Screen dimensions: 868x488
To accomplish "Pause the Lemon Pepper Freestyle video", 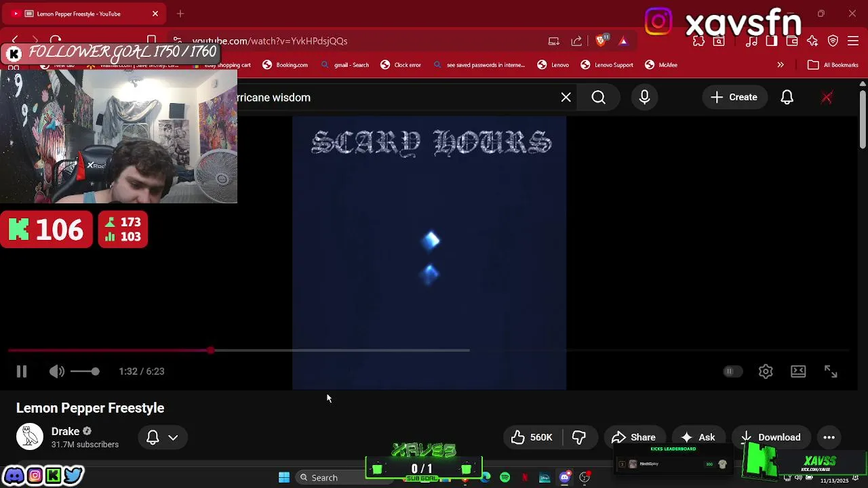I will [x=22, y=371].
